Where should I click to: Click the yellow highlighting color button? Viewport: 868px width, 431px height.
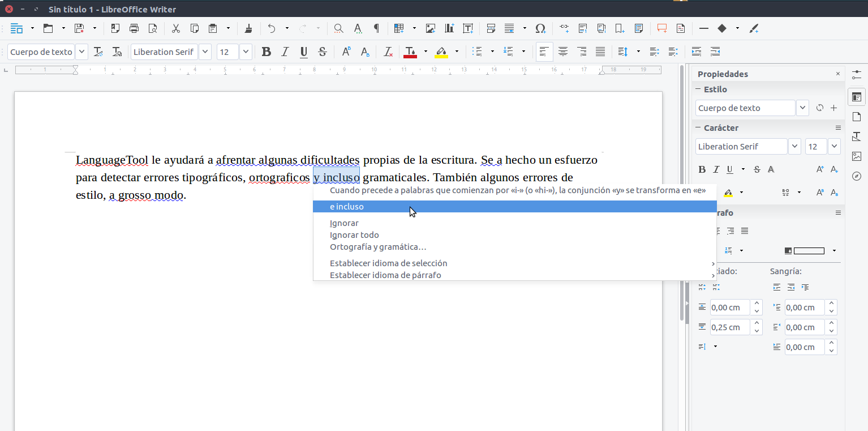tap(441, 52)
